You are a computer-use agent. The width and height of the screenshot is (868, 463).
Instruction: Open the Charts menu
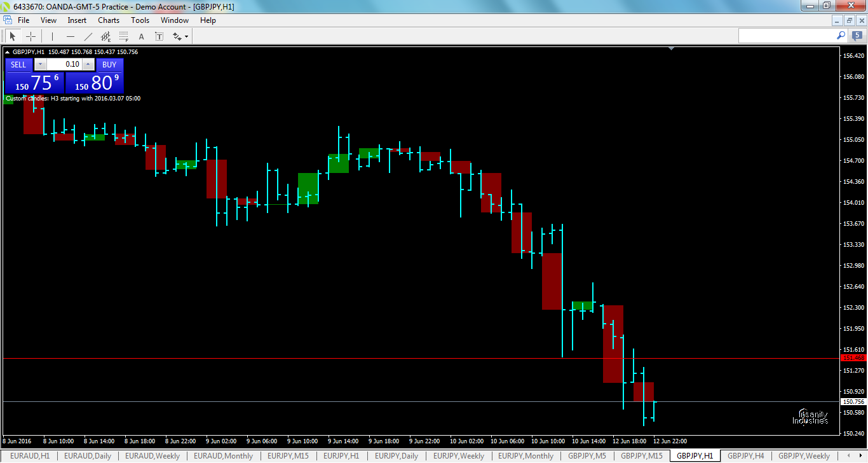[109, 20]
